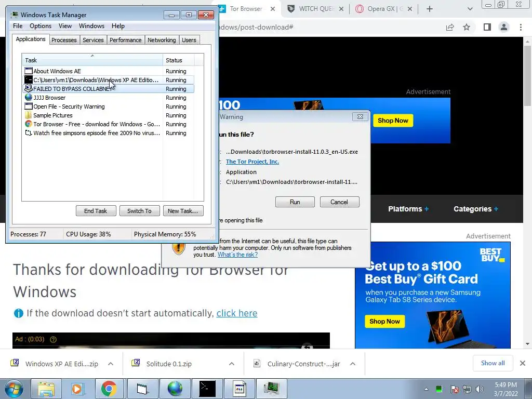
Task: Open Task Manager Help menu
Action: point(118,26)
